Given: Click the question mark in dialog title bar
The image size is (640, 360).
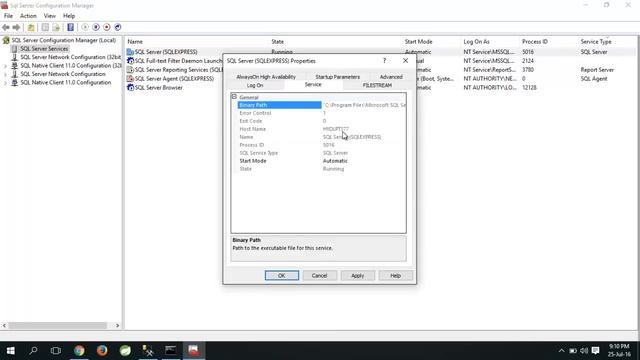Looking at the screenshot, I should [384, 61].
